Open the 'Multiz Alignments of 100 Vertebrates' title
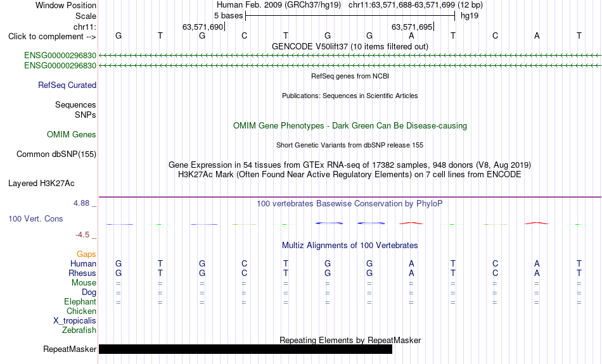Viewport: 602px width, 364px height. (x=350, y=246)
